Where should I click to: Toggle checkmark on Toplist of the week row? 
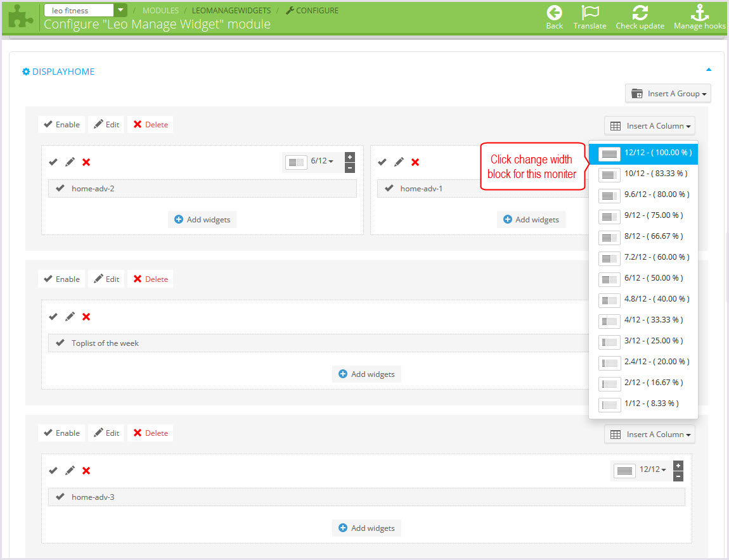pyautogui.click(x=60, y=343)
